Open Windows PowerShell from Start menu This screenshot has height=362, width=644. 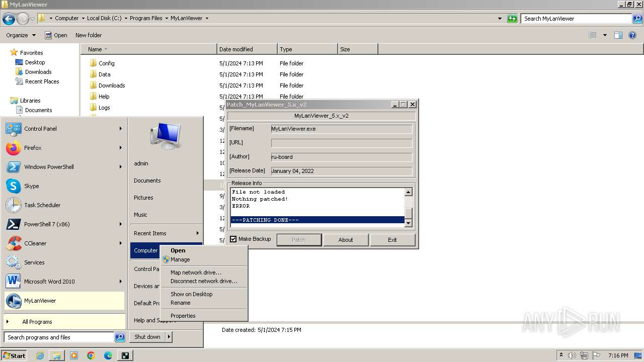(x=64, y=167)
